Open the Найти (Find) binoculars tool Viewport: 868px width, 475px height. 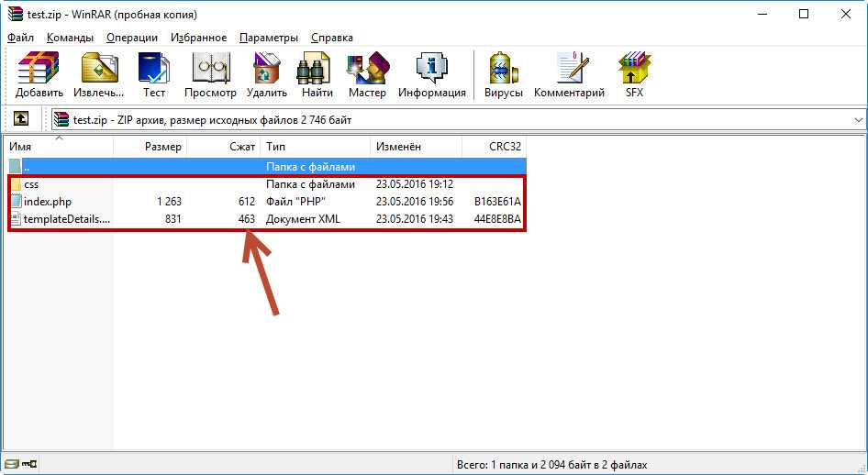pyautogui.click(x=317, y=74)
